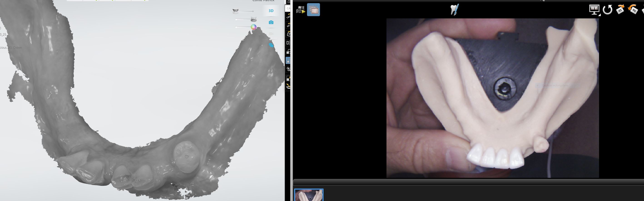Toggle the highlighted zoom-region tool
This screenshot has width=644, height=201.
(288, 60)
